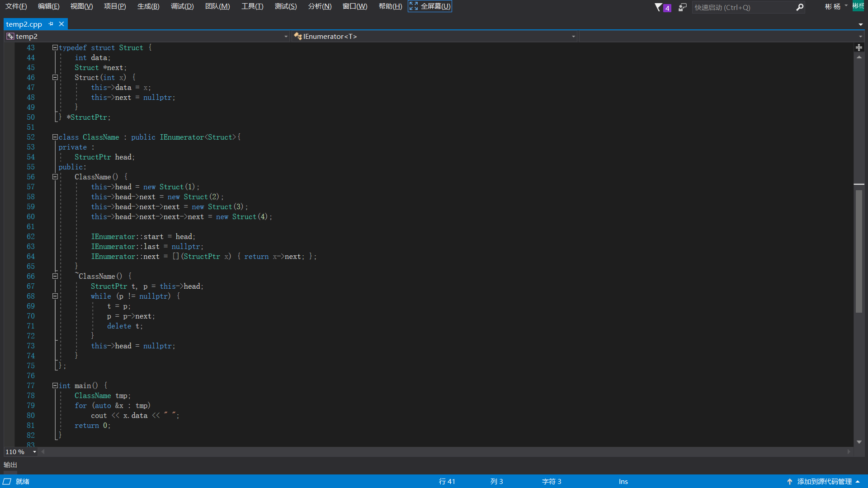Click the status bar ready icon
The image size is (868, 488).
[7, 481]
